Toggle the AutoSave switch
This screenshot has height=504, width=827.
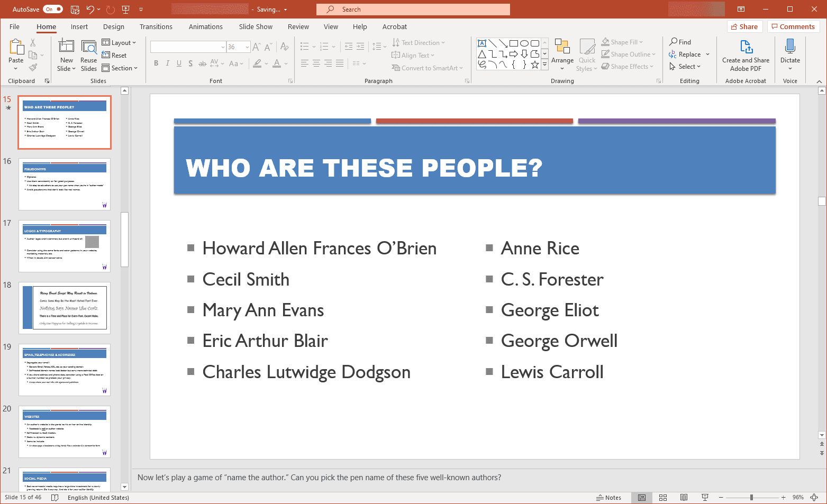coord(52,9)
